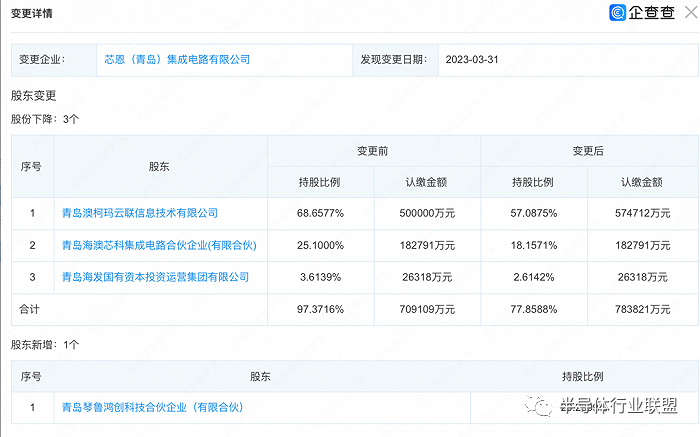The height and width of the screenshot is (437, 700).
Task: Click the 783821万元 total cell
Action: pos(643,309)
